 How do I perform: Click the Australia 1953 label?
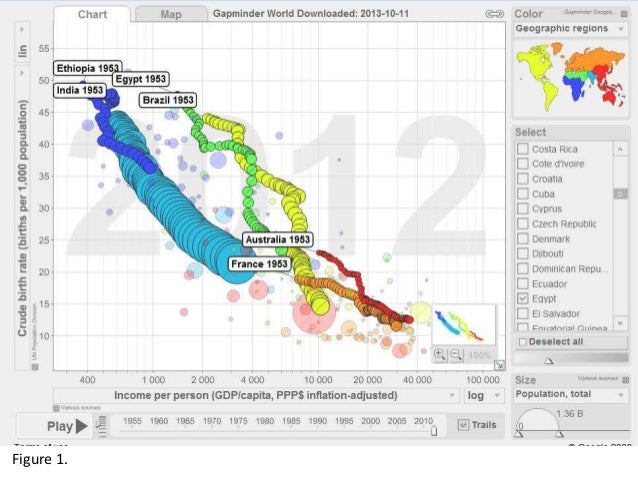(278, 239)
